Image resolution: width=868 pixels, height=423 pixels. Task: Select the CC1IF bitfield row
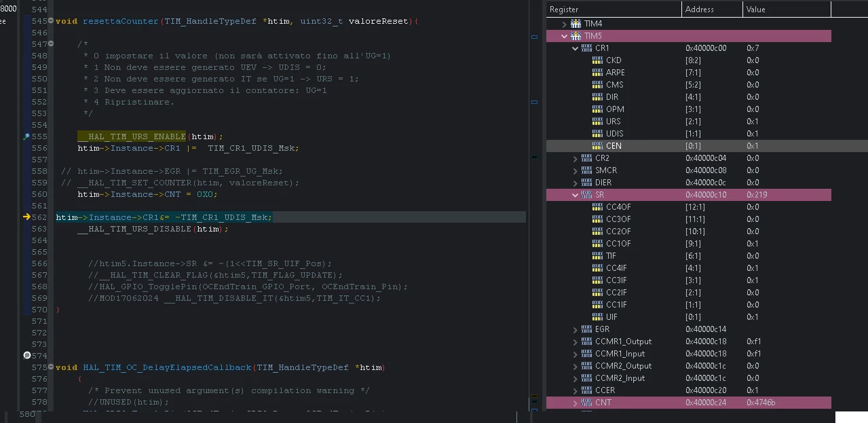689,305
